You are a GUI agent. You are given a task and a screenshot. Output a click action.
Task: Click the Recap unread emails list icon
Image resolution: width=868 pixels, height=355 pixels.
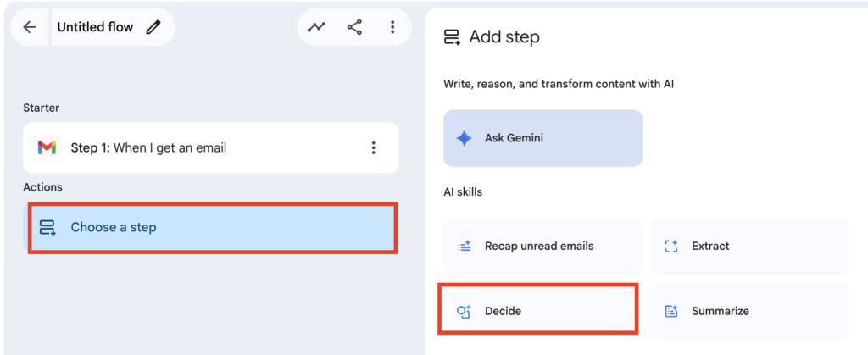[x=464, y=247]
